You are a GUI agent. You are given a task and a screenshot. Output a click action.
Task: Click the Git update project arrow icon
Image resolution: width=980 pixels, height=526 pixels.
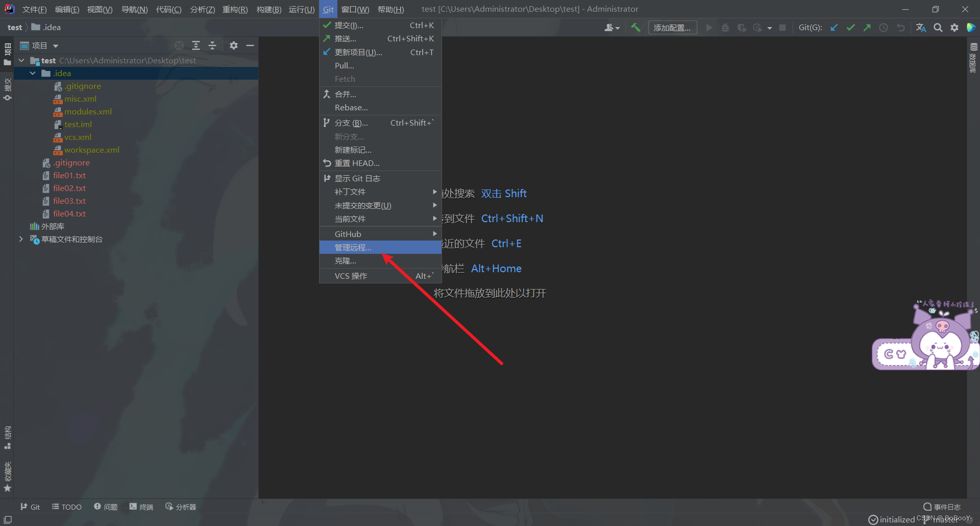(834, 28)
